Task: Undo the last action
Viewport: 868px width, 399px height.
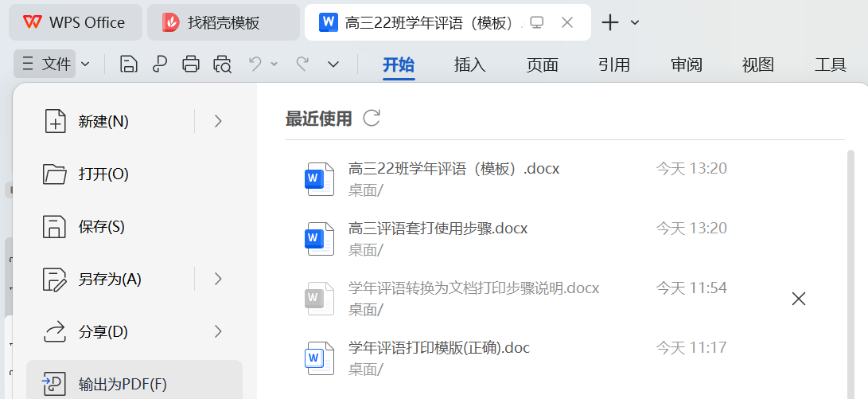Action: pyautogui.click(x=255, y=64)
